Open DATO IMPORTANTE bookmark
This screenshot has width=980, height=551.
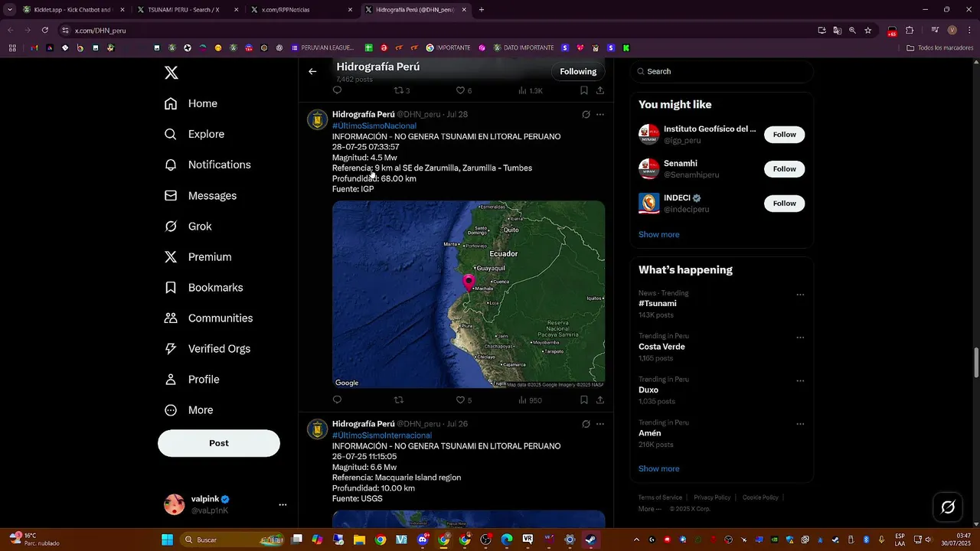click(x=524, y=47)
